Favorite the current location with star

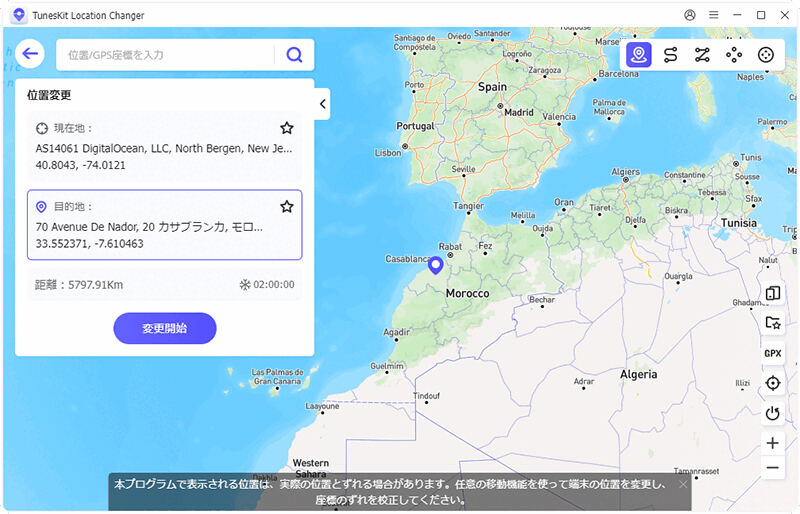click(287, 128)
